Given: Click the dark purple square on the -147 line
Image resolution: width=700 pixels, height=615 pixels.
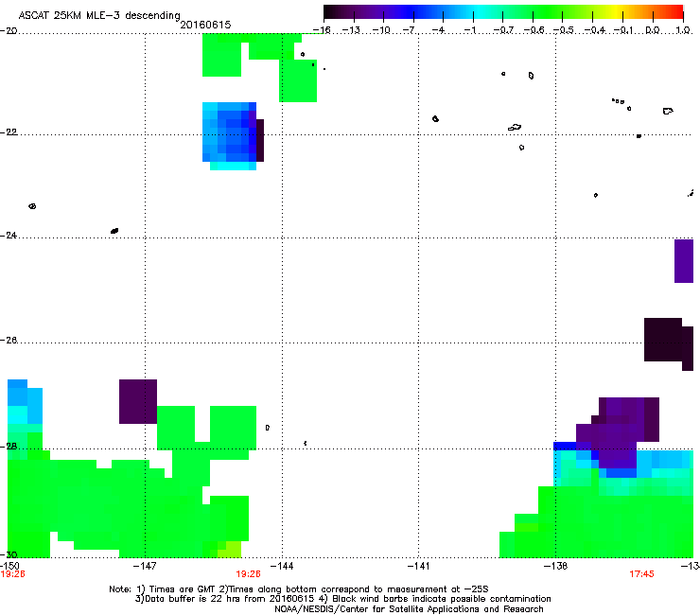Looking at the screenshot, I should [138, 401].
